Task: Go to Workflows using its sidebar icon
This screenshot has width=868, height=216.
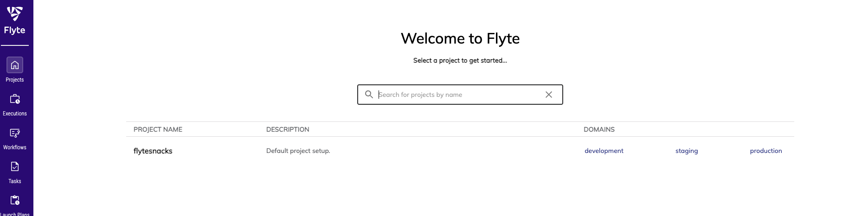Action: tap(15, 133)
